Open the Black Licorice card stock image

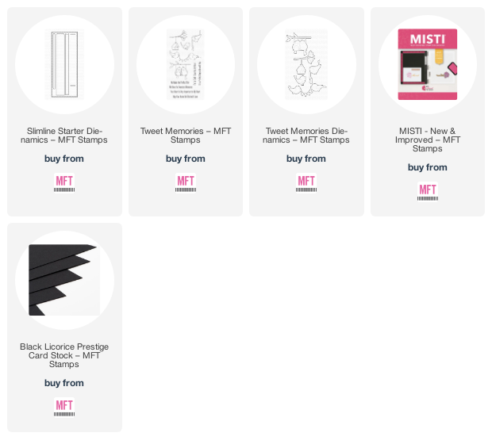[64, 280]
